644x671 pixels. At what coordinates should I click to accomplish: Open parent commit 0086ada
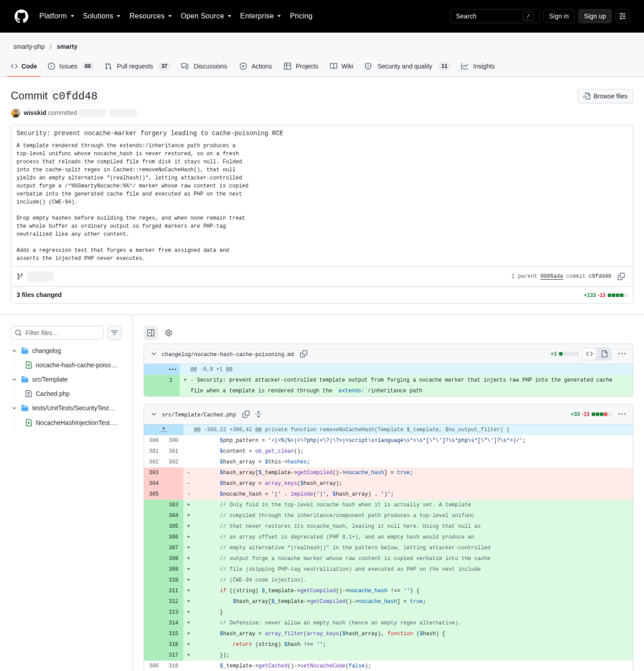[552, 276]
